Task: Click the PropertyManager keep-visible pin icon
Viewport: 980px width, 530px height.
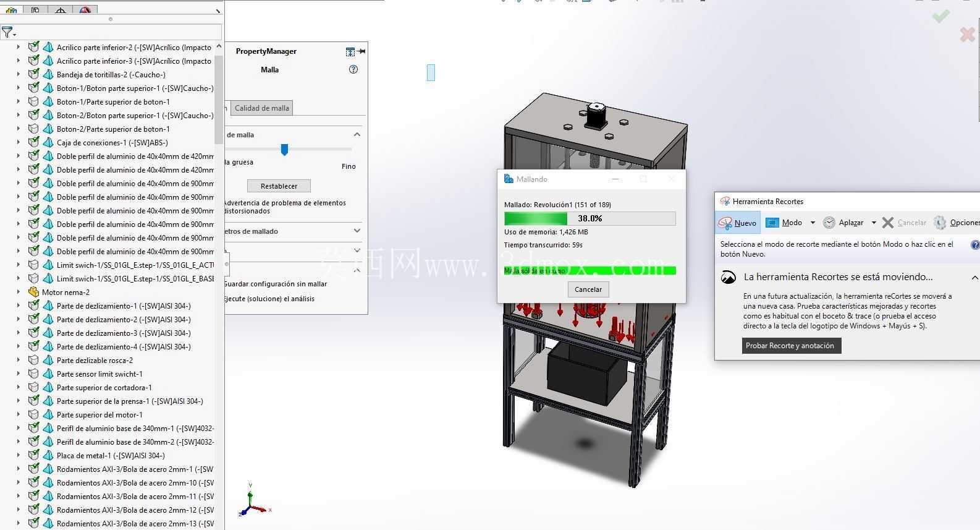Action: coord(361,51)
